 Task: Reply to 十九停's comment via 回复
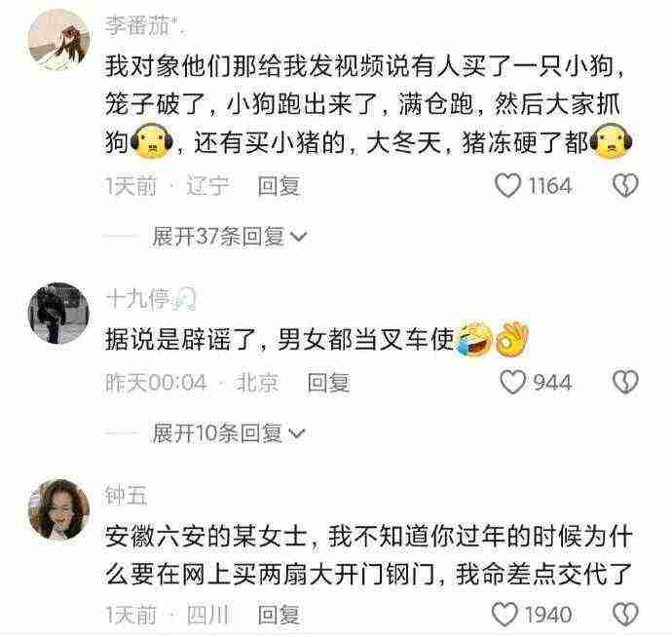[x=328, y=382]
